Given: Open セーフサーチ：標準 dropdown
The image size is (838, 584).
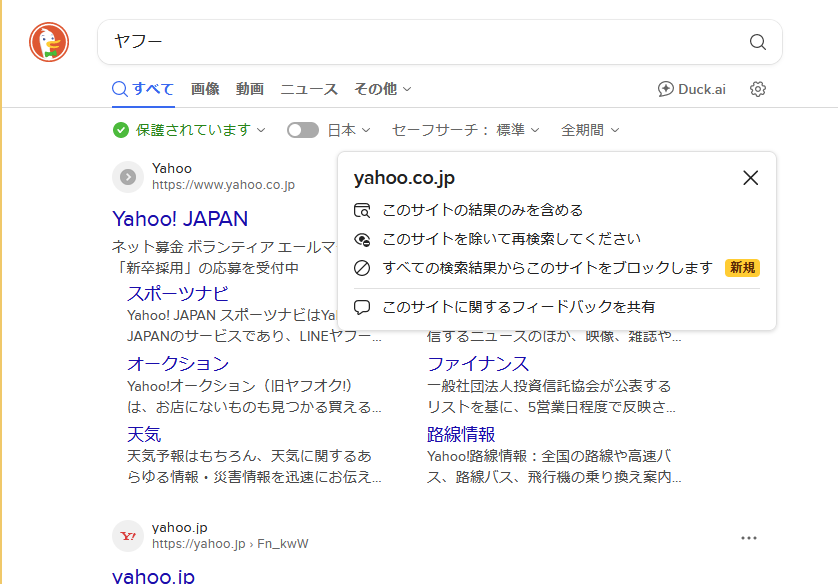Looking at the screenshot, I should tap(465, 130).
